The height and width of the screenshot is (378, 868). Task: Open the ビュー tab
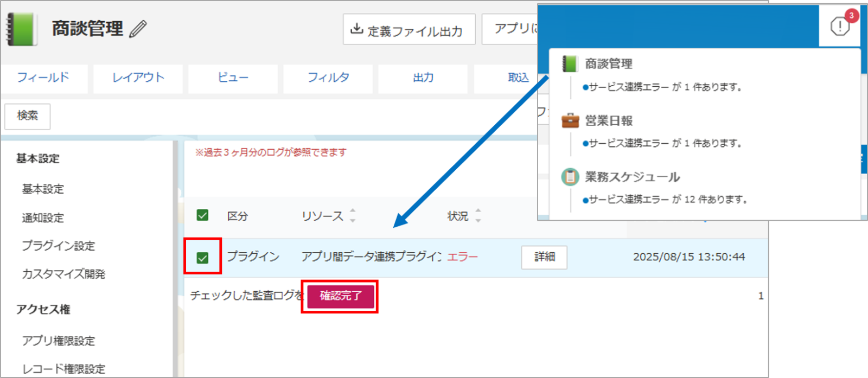click(x=233, y=78)
